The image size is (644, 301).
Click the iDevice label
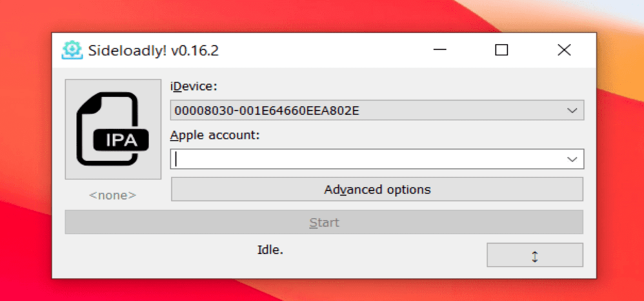pos(194,87)
